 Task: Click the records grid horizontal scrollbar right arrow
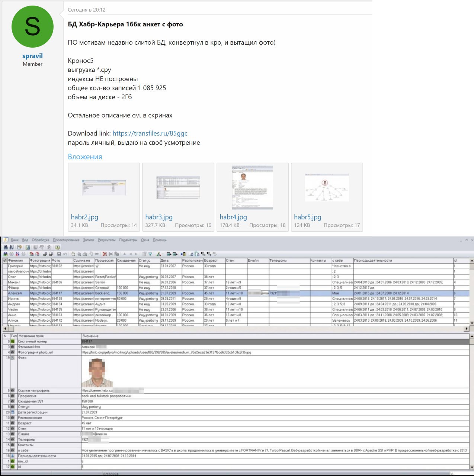[x=467, y=328]
